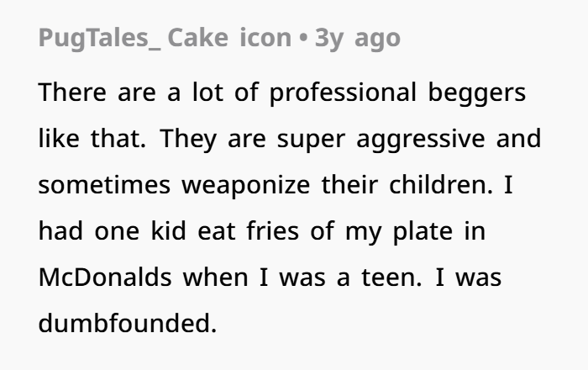588x370 pixels.
Task: Click the word aggressive in the comment
Action: 420,140
